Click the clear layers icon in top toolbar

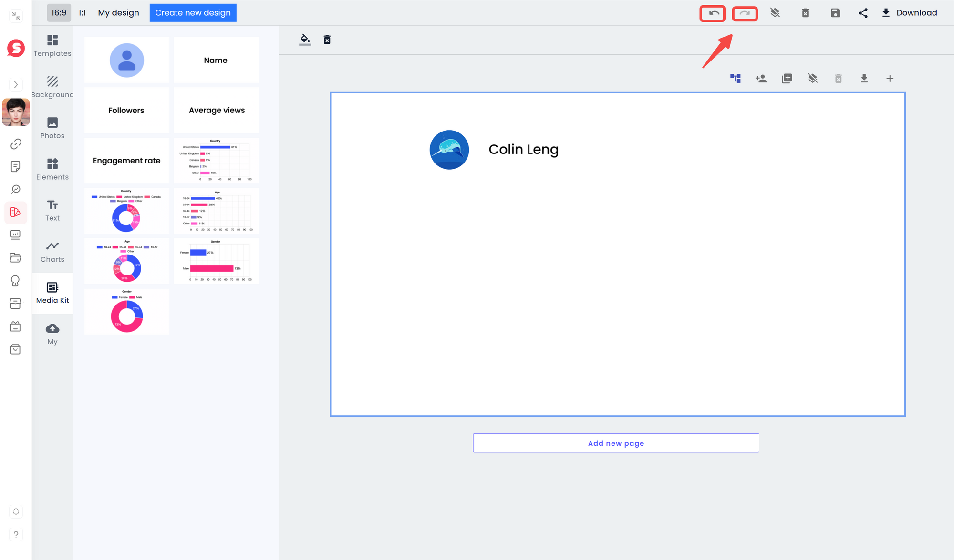coord(775,13)
